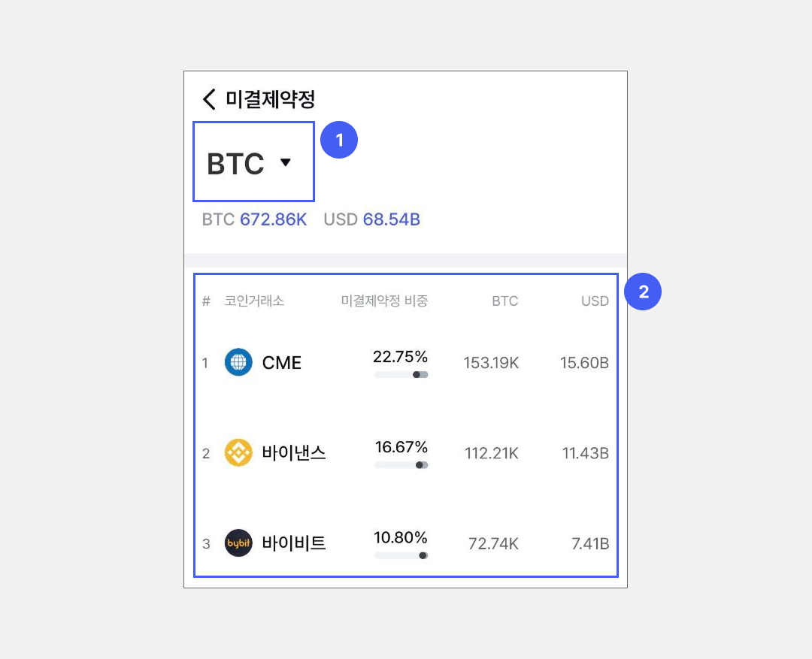Open the CME exchange name
This screenshot has width=812, height=659.
pos(282,363)
